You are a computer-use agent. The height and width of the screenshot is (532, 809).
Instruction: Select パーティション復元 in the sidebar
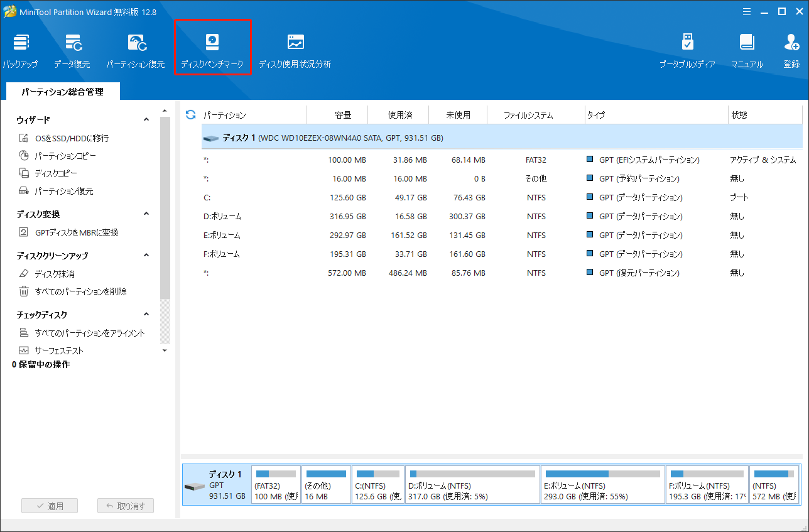click(x=56, y=191)
